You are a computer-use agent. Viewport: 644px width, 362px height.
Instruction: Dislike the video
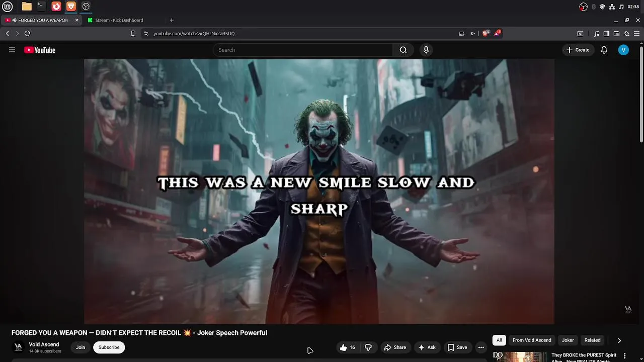click(x=368, y=347)
